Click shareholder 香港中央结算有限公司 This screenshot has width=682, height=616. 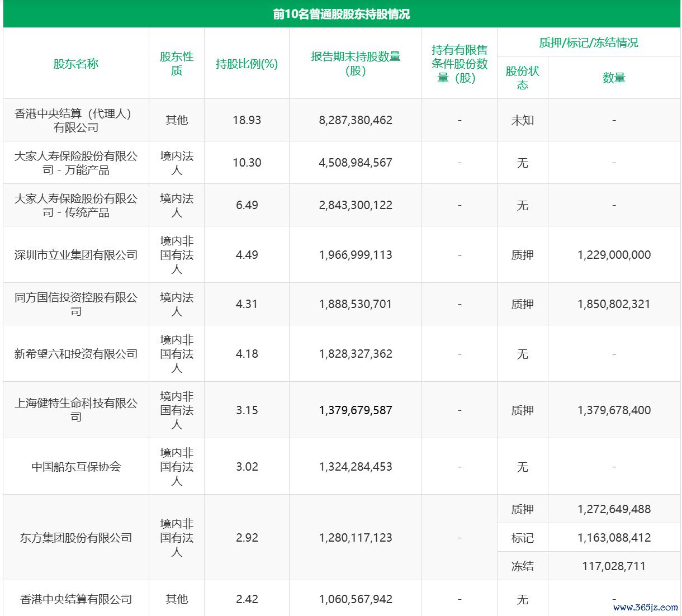tap(76, 599)
